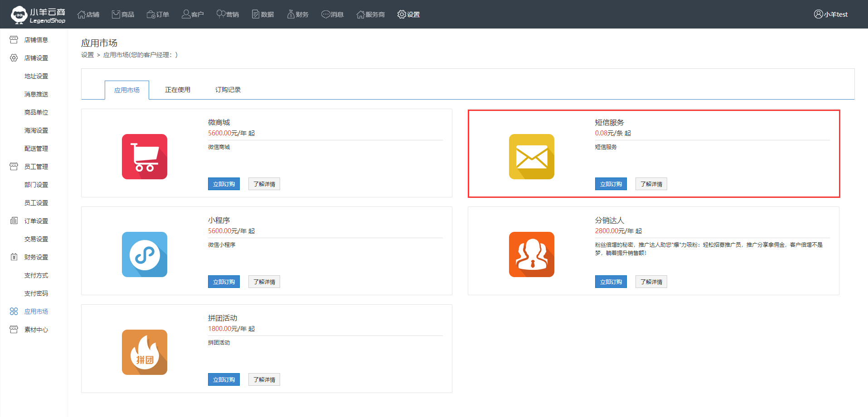Go to 设置 breadcrumb link
868x417 pixels.
87,55
